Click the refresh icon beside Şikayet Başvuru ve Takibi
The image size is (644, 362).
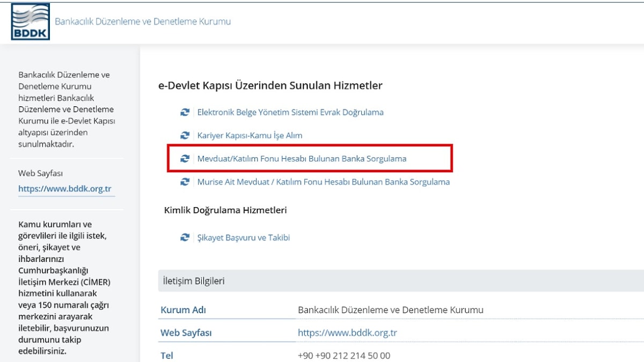pyautogui.click(x=185, y=238)
